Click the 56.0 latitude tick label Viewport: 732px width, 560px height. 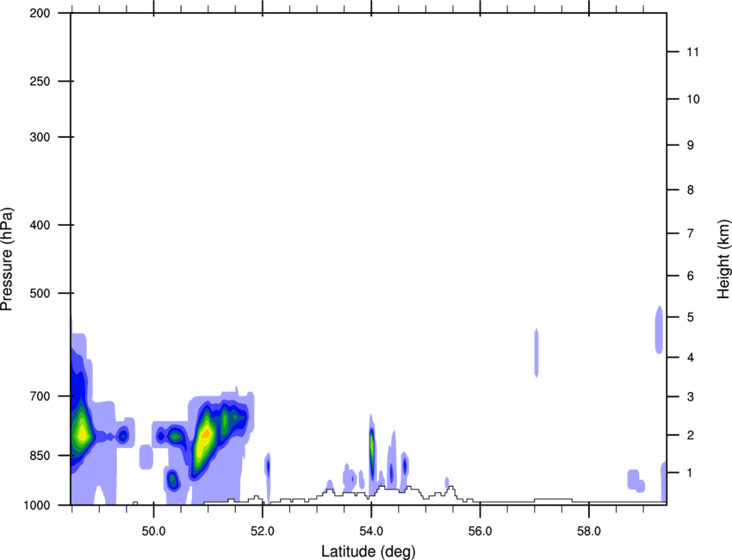tap(481, 532)
